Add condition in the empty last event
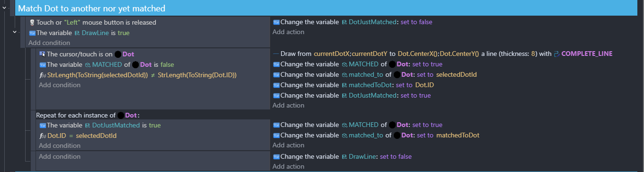Viewport: 644px width, 172px height. pyautogui.click(x=60, y=156)
